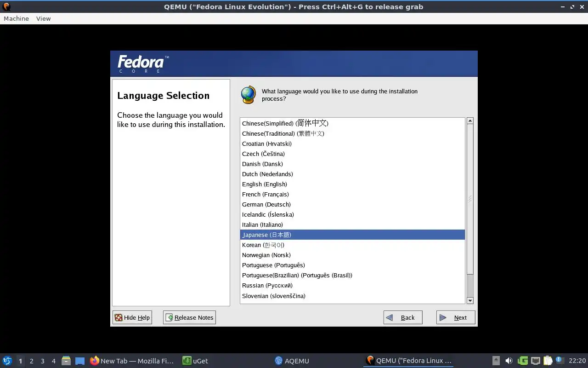Open the clipboard tray icon
This screenshot has width=588, height=368.
pos(548,361)
